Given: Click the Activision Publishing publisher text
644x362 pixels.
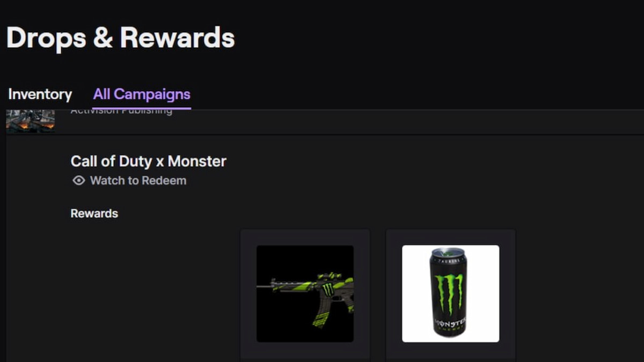Looking at the screenshot, I should pos(121,110).
